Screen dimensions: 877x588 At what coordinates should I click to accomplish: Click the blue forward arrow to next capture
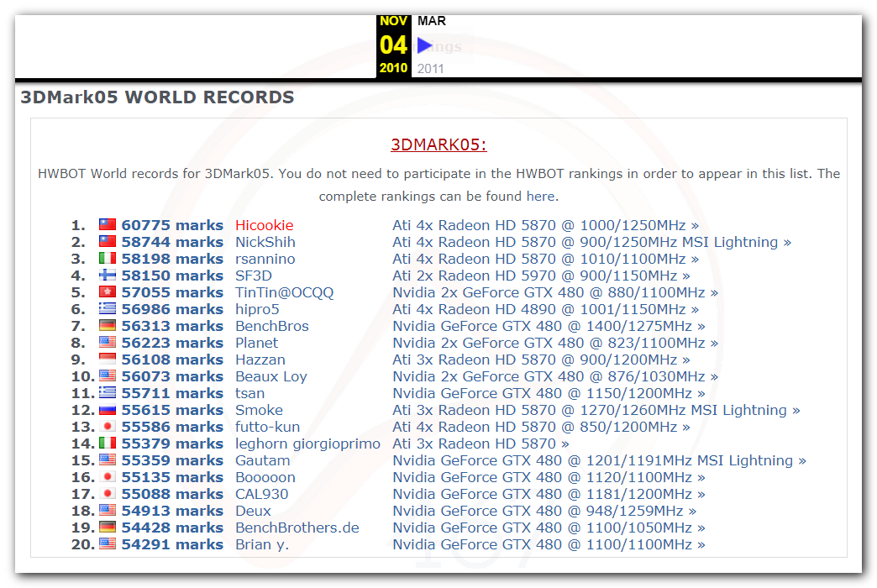pyautogui.click(x=424, y=46)
